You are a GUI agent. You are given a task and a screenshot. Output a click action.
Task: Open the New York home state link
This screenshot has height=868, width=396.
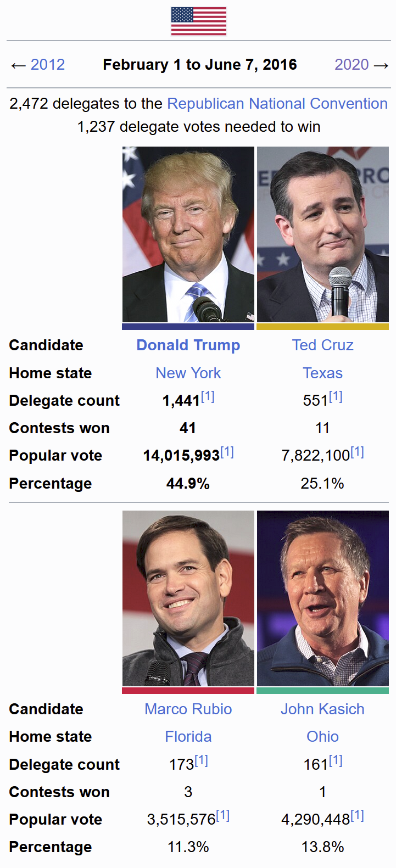[x=188, y=373]
